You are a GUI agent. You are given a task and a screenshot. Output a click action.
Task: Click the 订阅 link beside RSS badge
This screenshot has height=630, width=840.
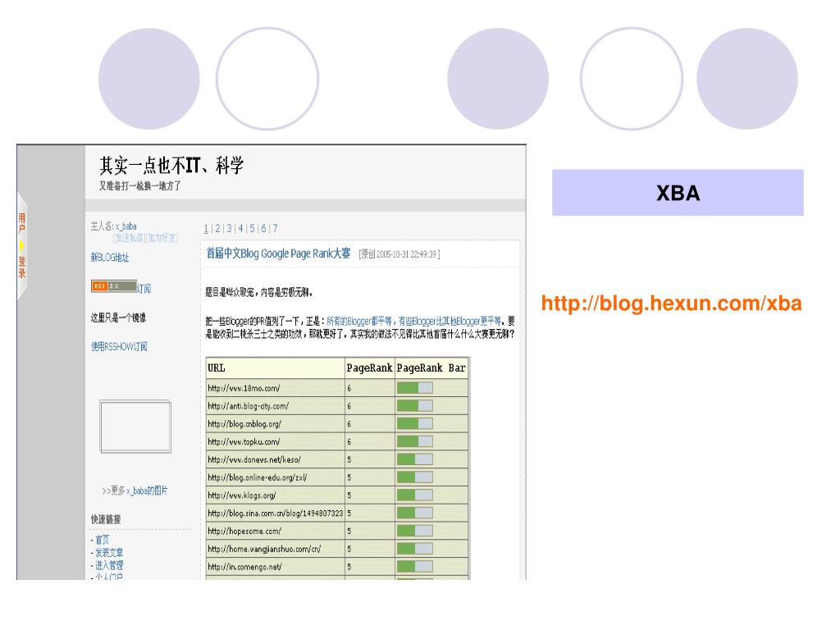(x=144, y=289)
